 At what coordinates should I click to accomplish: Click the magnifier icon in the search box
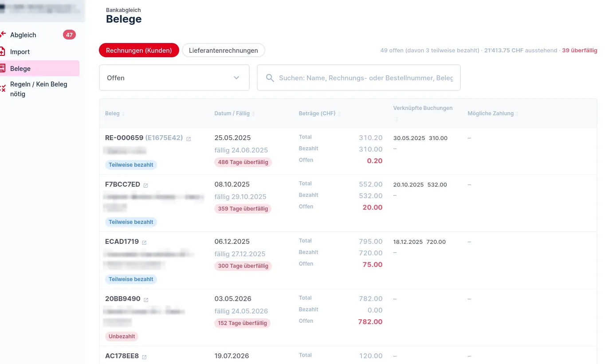tap(270, 78)
